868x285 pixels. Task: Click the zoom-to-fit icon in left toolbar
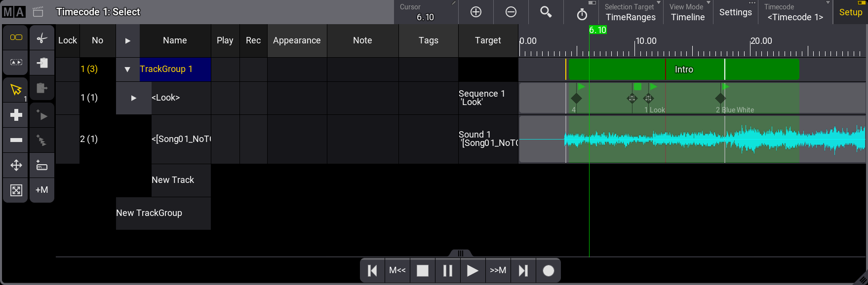point(16,190)
